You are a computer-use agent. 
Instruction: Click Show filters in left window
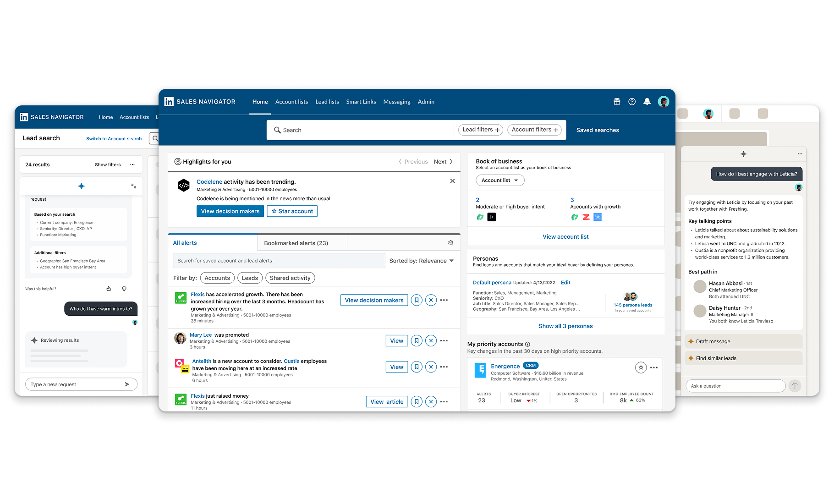coord(108,164)
